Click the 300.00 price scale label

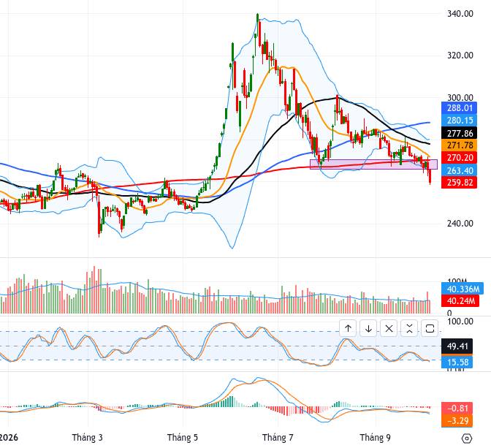tap(460, 98)
